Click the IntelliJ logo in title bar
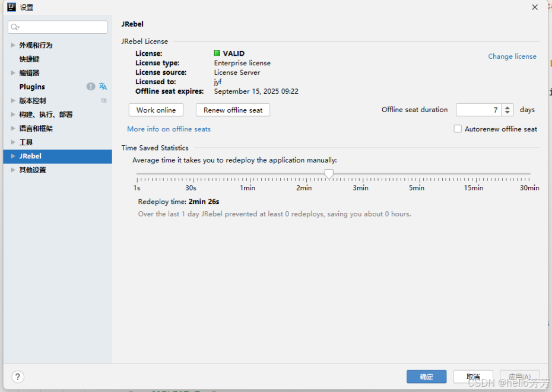 click(11, 7)
